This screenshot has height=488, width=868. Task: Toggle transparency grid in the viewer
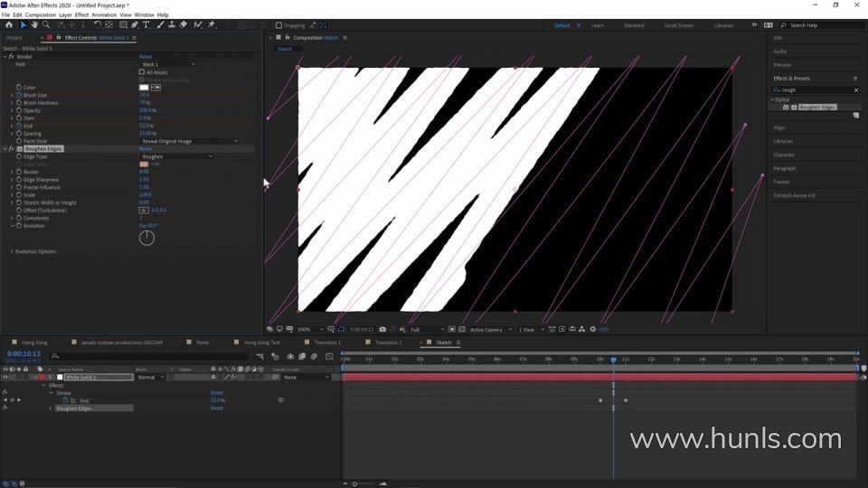coord(462,329)
